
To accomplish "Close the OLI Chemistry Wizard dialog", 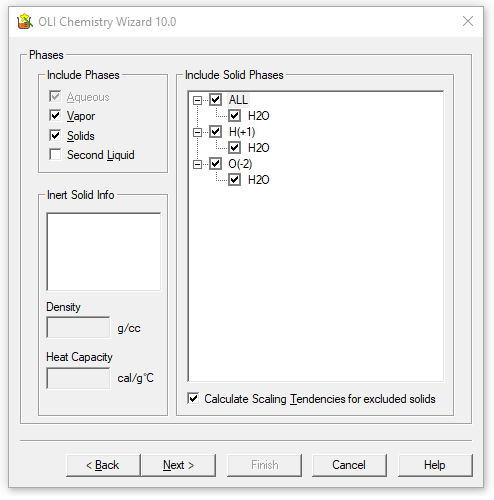I will (x=468, y=21).
